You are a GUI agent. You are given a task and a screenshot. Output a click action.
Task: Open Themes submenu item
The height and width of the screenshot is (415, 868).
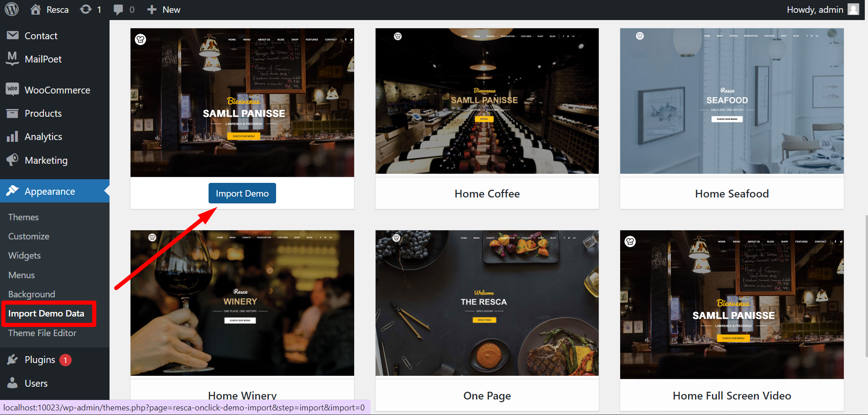(23, 217)
